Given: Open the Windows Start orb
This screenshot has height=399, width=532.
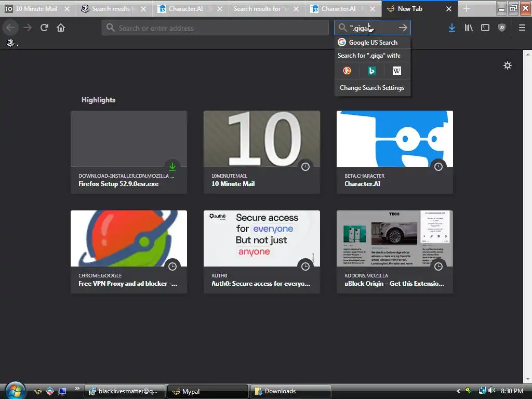Looking at the screenshot, I should pos(15,391).
